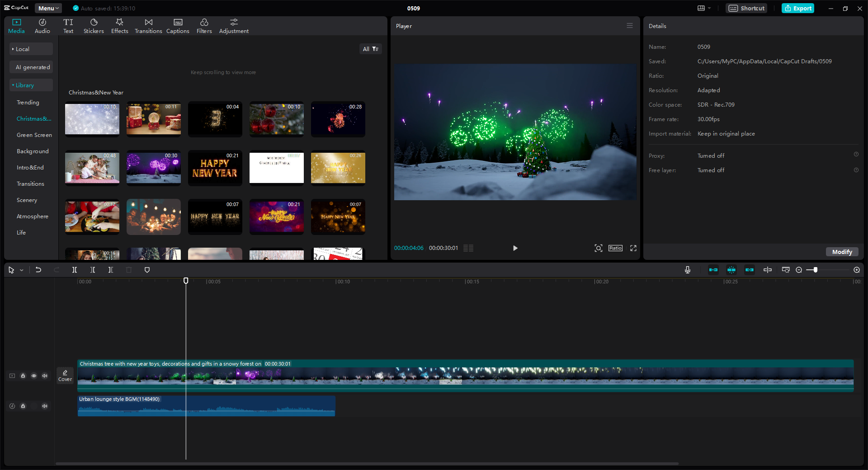Activate voiceover recording with the microphone icon
Image resolution: width=868 pixels, height=470 pixels.
(687, 270)
